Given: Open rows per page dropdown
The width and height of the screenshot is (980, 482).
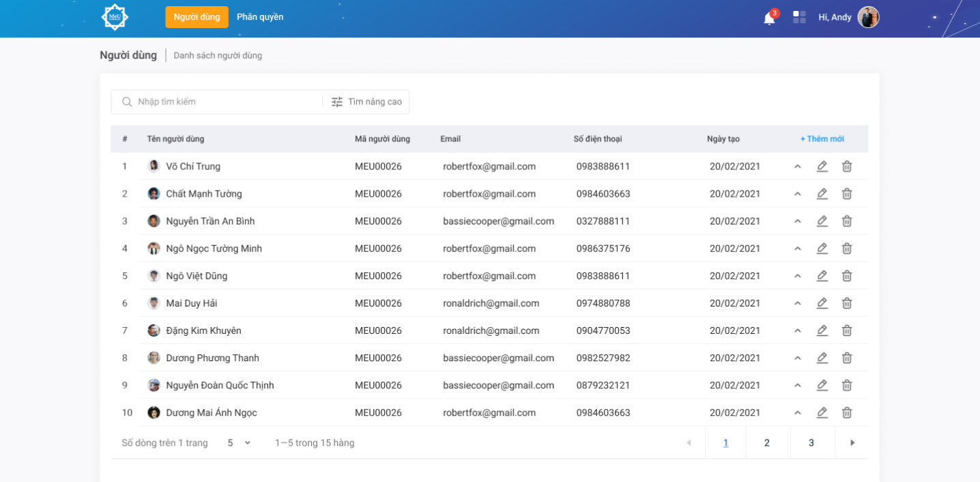Looking at the screenshot, I should [x=240, y=443].
